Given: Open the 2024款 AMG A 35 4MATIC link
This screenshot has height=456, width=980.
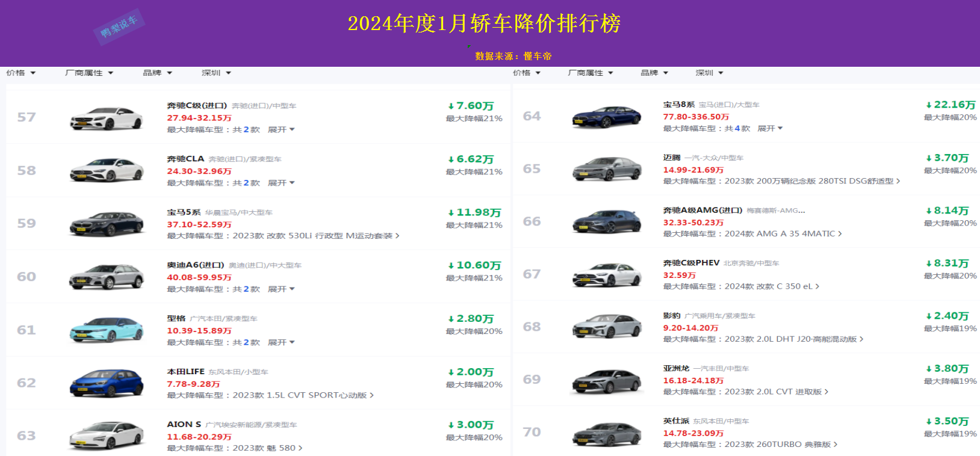Looking at the screenshot, I should (x=783, y=234).
